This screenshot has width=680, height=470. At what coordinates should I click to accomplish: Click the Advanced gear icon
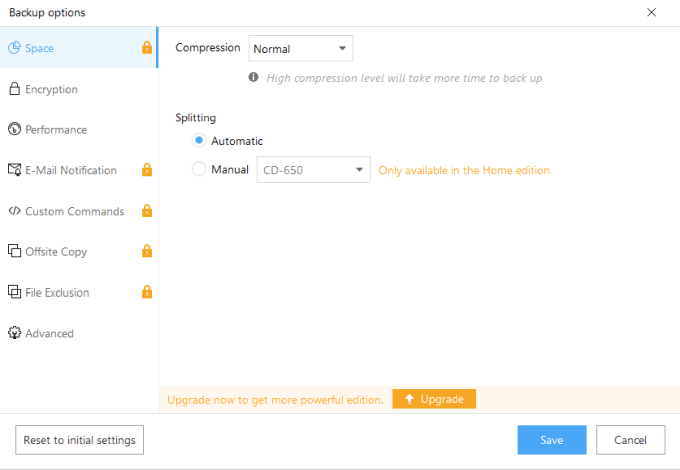(15, 333)
